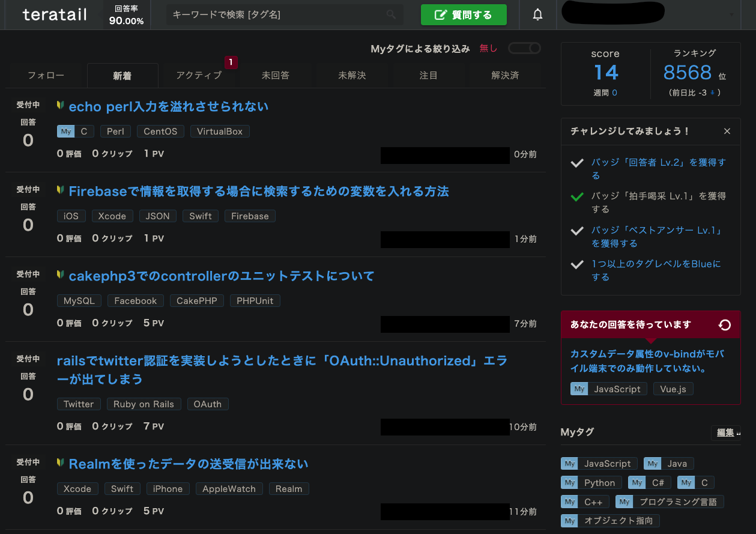
Task: Click the 質問する button
Action: [464, 15]
